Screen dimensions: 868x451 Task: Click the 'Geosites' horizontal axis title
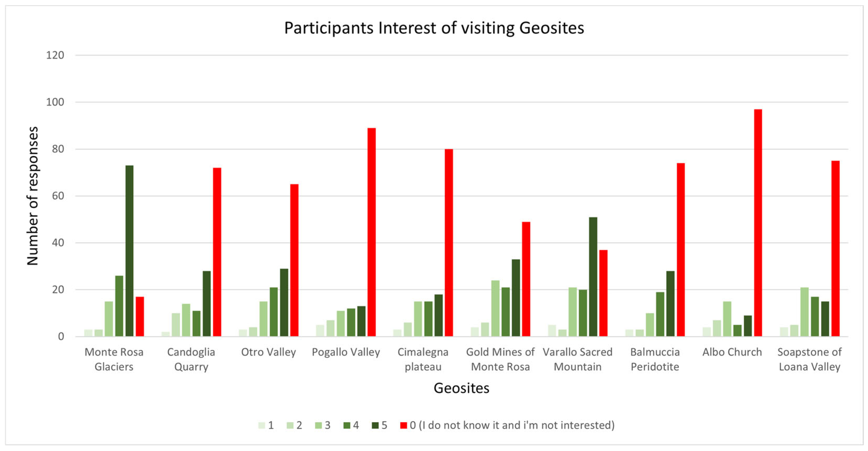pyautogui.click(x=461, y=388)
